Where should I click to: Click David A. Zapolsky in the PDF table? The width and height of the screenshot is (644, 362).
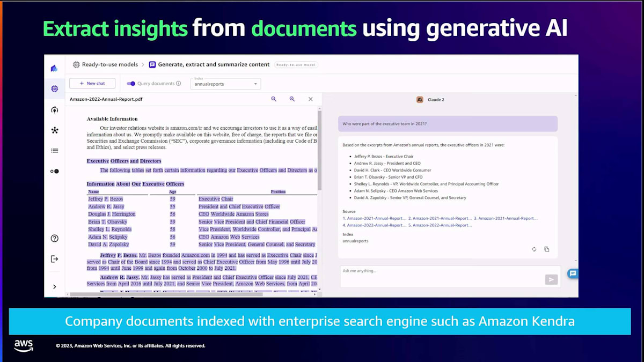tap(108, 244)
